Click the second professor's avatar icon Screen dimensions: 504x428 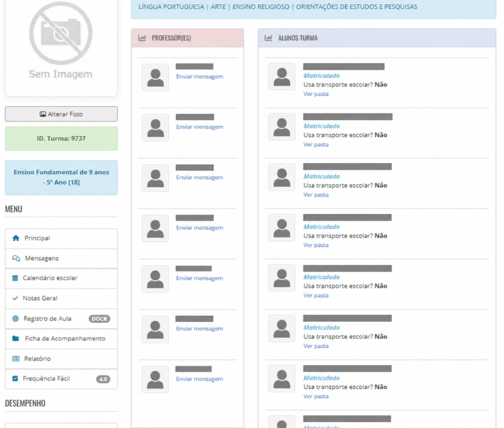coord(156,127)
